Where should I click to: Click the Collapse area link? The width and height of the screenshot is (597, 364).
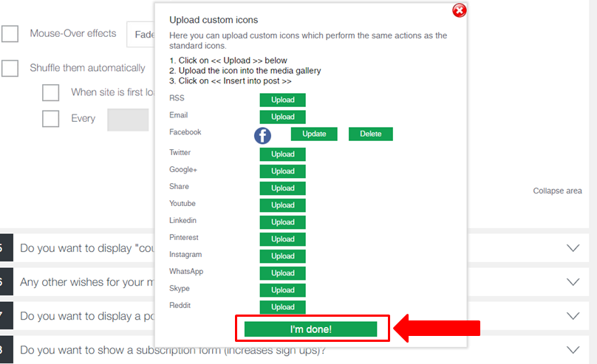pyautogui.click(x=557, y=191)
